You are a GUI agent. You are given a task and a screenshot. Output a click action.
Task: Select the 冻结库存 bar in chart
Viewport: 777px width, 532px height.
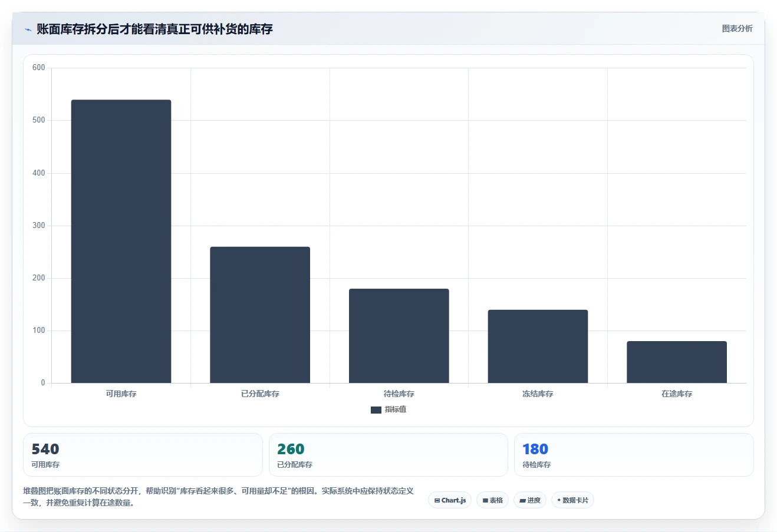click(538, 346)
